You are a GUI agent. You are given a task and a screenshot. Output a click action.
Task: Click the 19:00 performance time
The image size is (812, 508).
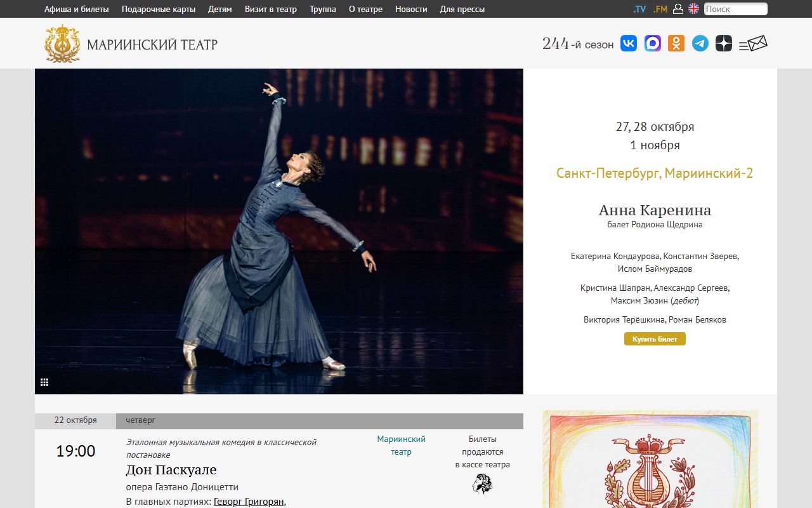[x=75, y=451]
